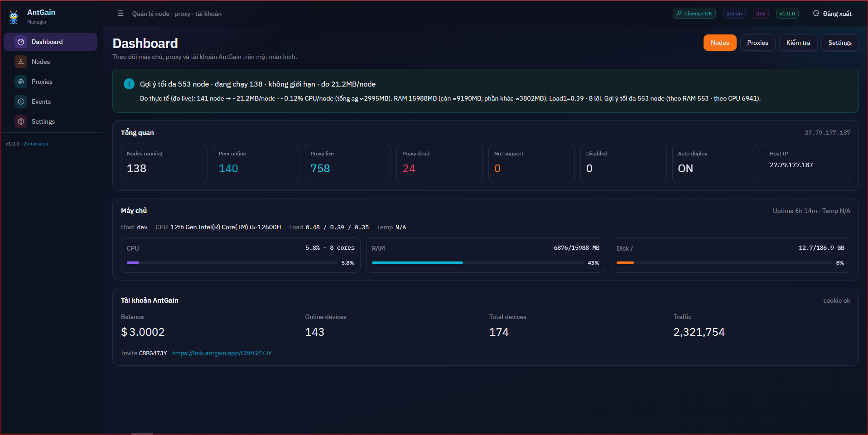
Task: Click the dev environment badge
Action: (x=761, y=14)
